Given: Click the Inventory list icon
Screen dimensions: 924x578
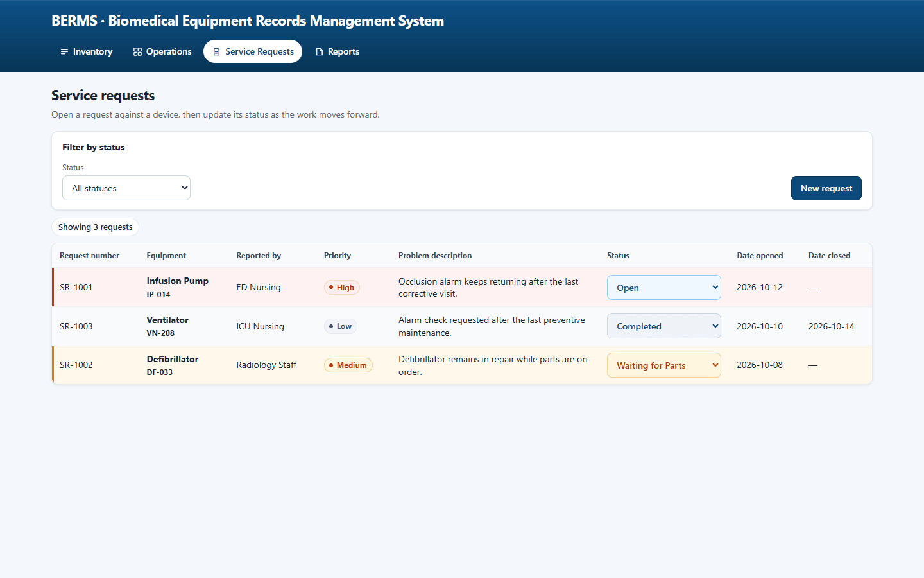Looking at the screenshot, I should [64, 52].
